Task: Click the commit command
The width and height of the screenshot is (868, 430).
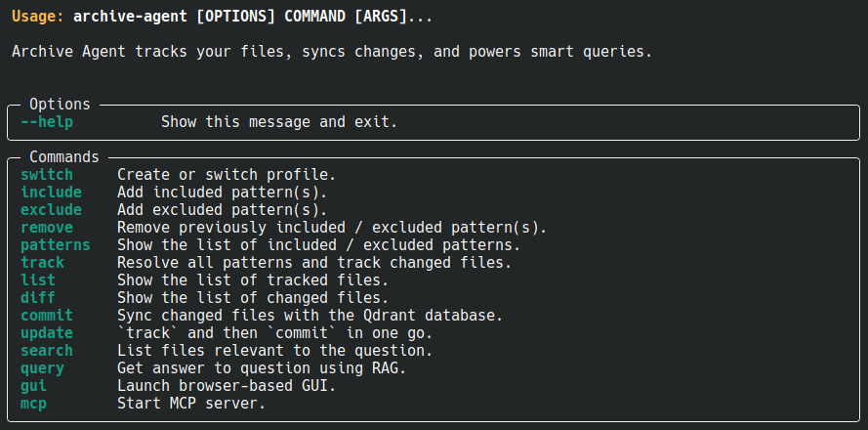Action: coord(47,316)
